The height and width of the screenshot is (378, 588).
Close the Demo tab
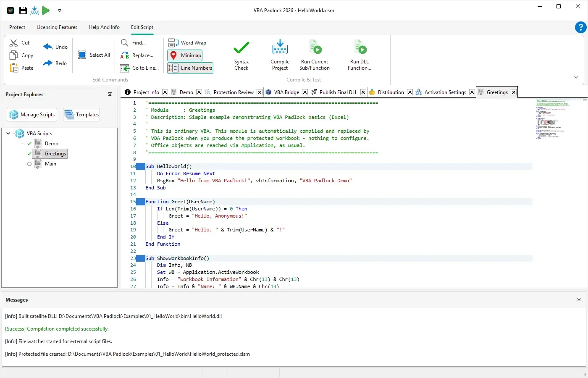click(x=199, y=92)
